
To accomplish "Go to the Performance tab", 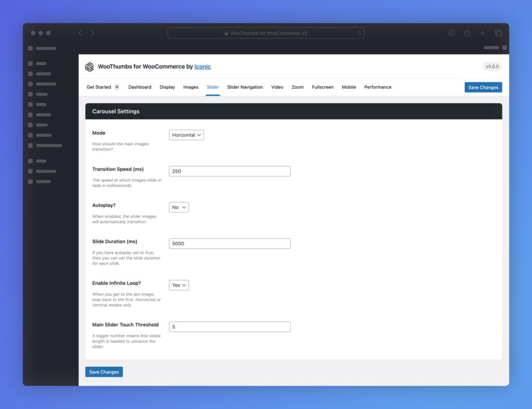I will [x=378, y=87].
